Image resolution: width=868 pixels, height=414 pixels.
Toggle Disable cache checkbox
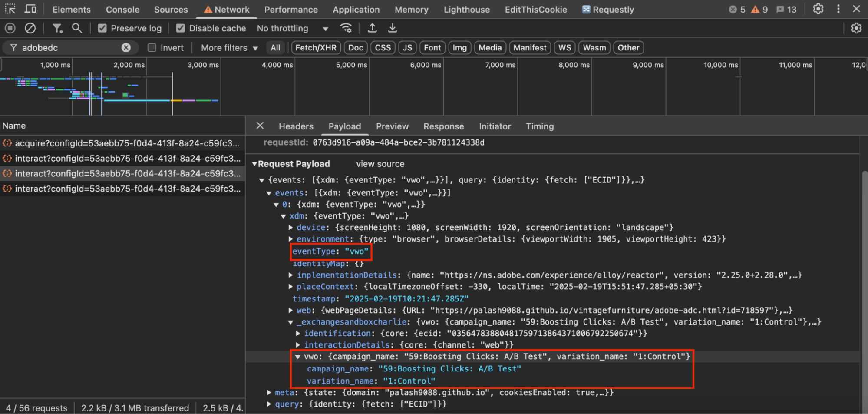click(180, 28)
